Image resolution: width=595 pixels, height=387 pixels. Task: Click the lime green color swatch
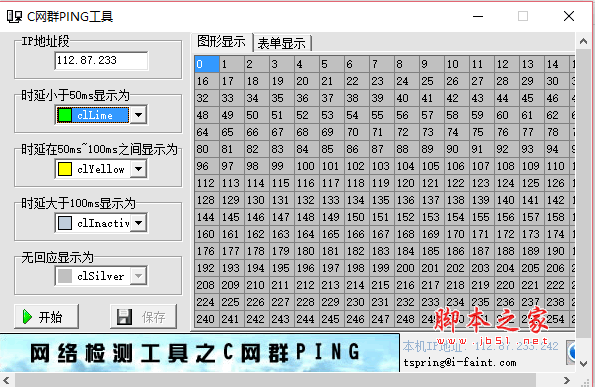65,115
